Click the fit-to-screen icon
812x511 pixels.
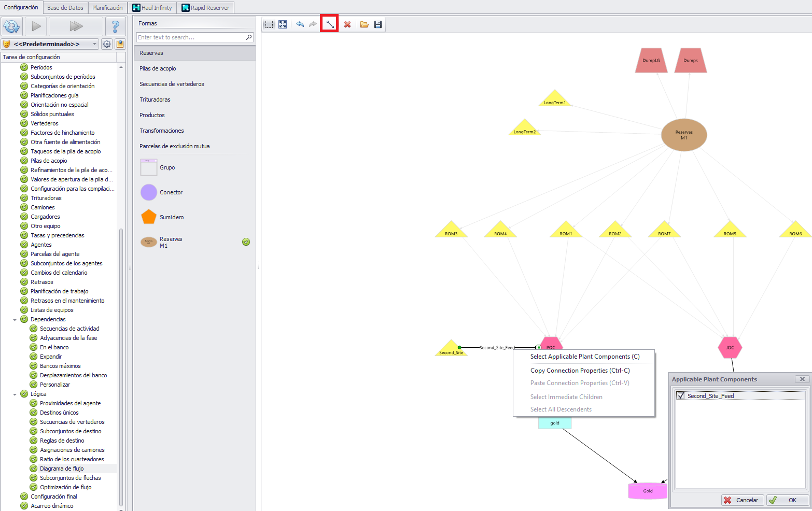point(283,24)
